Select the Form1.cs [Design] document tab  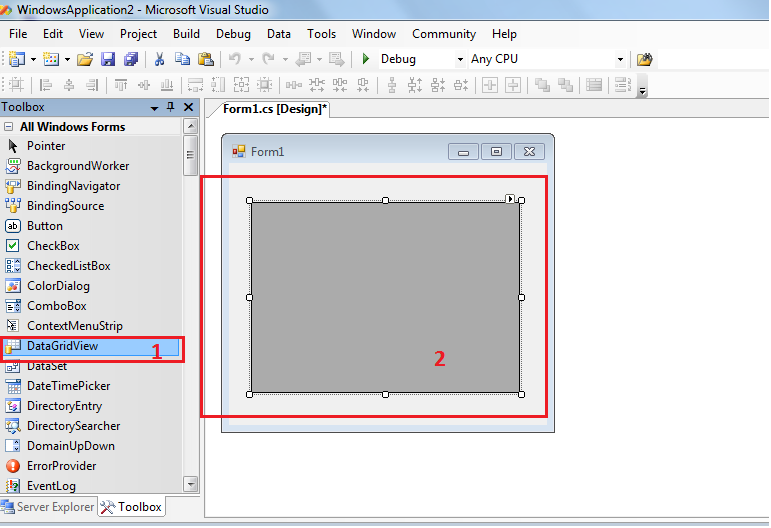coord(275,109)
